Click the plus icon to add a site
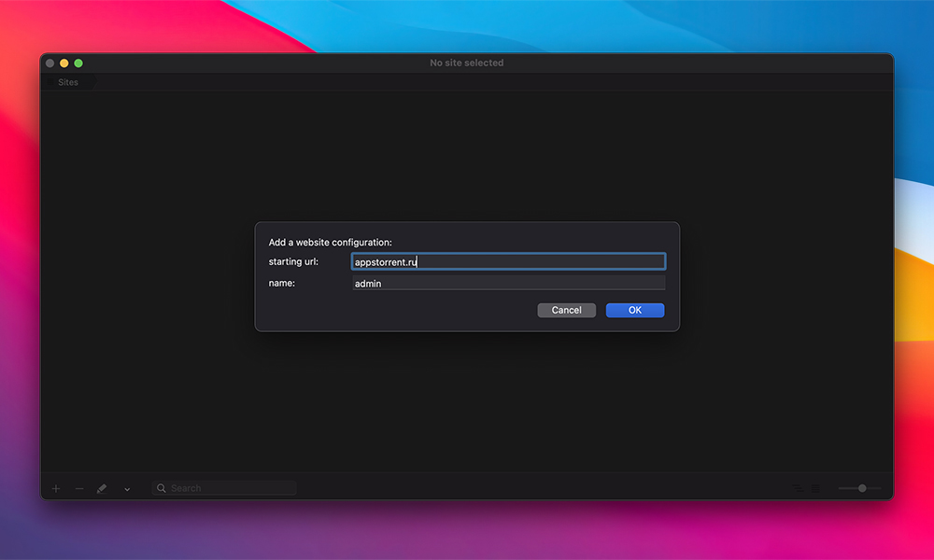This screenshot has height=560, width=934. (56, 488)
